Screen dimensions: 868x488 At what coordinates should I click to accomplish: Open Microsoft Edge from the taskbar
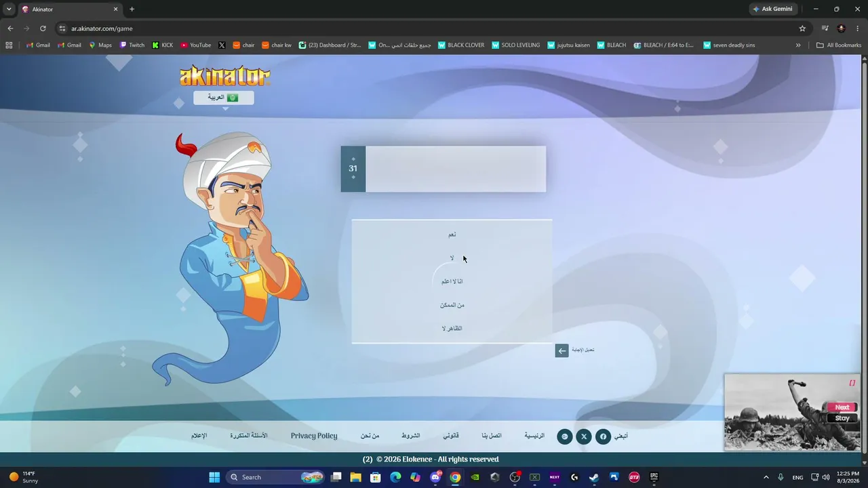395,477
